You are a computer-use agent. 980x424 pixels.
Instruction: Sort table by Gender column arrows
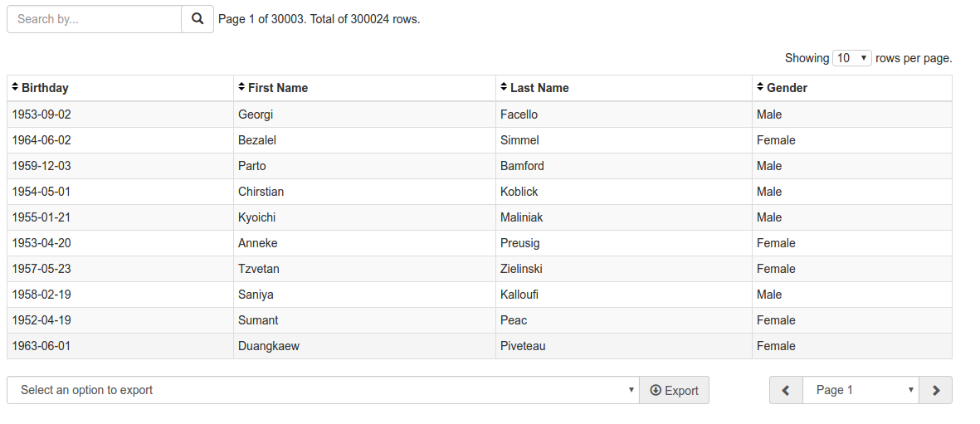(x=760, y=88)
